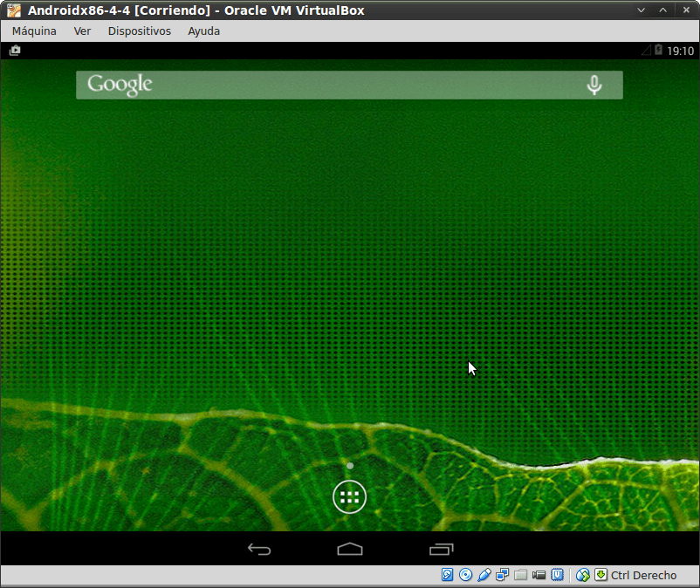
Task: Click the optical drive status icon
Action: tap(464, 575)
